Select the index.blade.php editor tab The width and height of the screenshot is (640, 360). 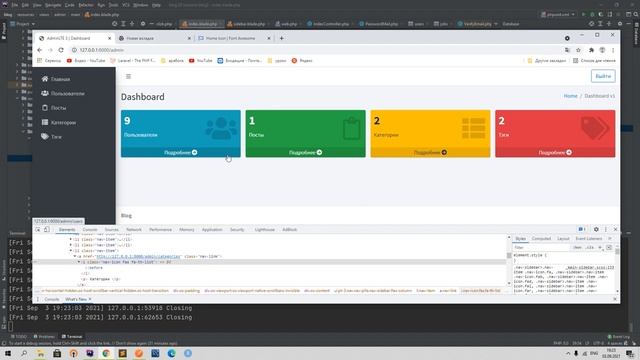tap(201, 24)
